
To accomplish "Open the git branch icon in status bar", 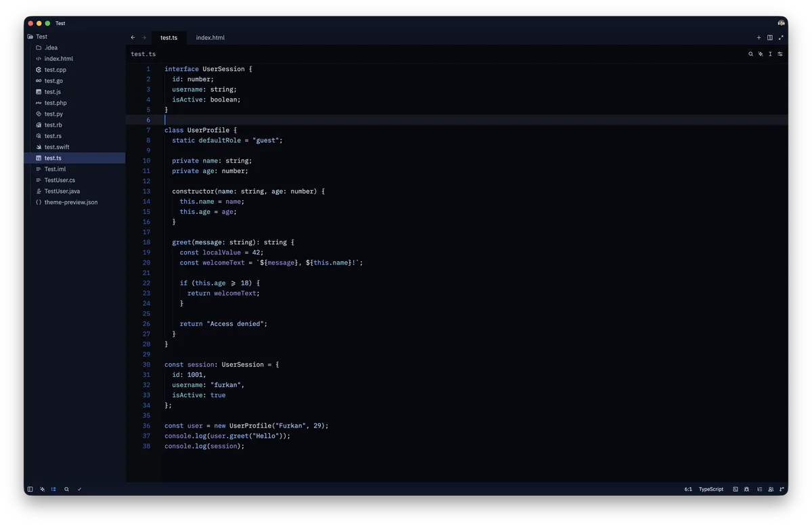I will (782, 489).
